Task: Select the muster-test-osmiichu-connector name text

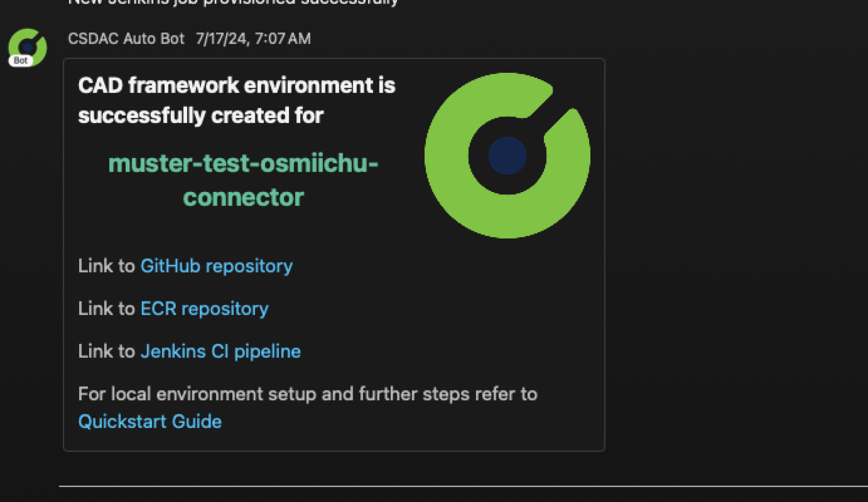Action: point(244,180)
